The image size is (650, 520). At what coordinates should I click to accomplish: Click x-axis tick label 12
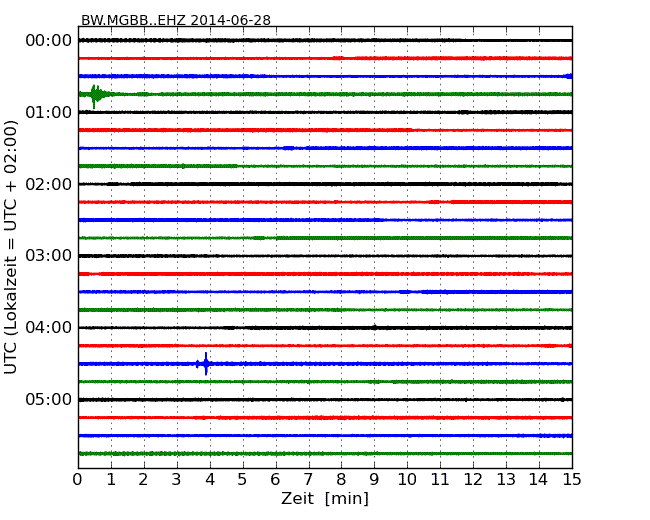[473, 480]
